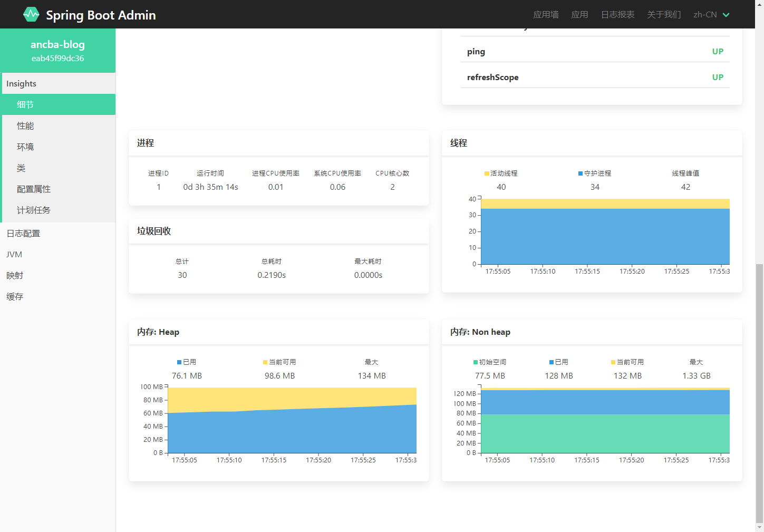Image resolution: width=764 pixels, height=532 pixels.
Task: Expand the JVM sidebar section
Action: pyautogui.click(x=57, y=254)
